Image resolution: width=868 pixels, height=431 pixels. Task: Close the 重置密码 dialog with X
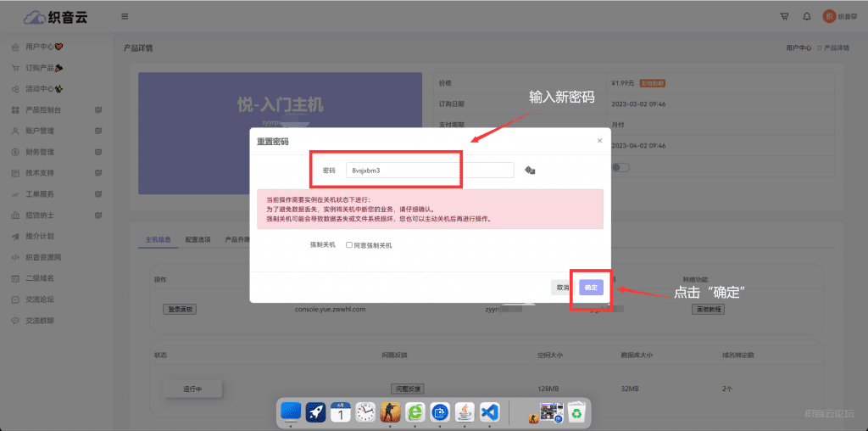coord(599,141)
